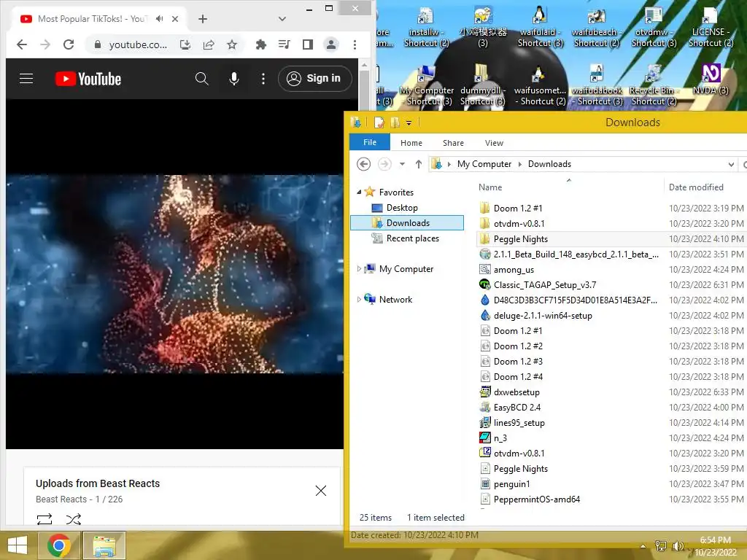
Task: Select lines95_setup file
Action: pyautogui.click(x=519, y=422)
